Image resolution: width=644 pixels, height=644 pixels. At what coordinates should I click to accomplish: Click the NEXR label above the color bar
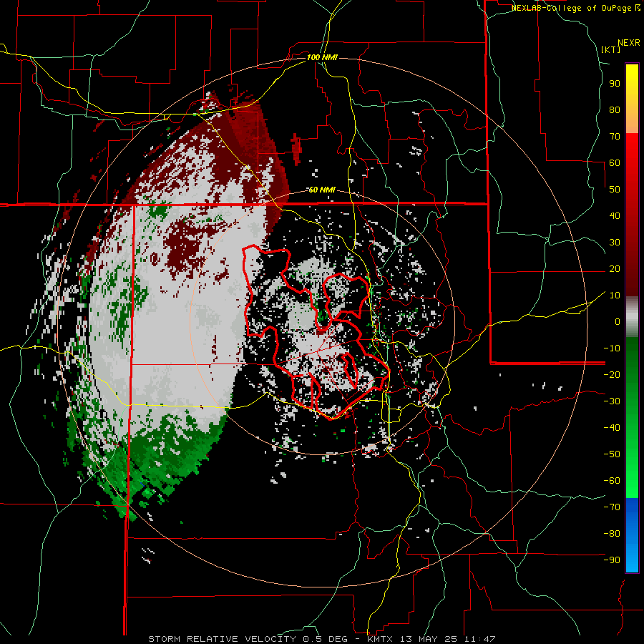point(628,43)
